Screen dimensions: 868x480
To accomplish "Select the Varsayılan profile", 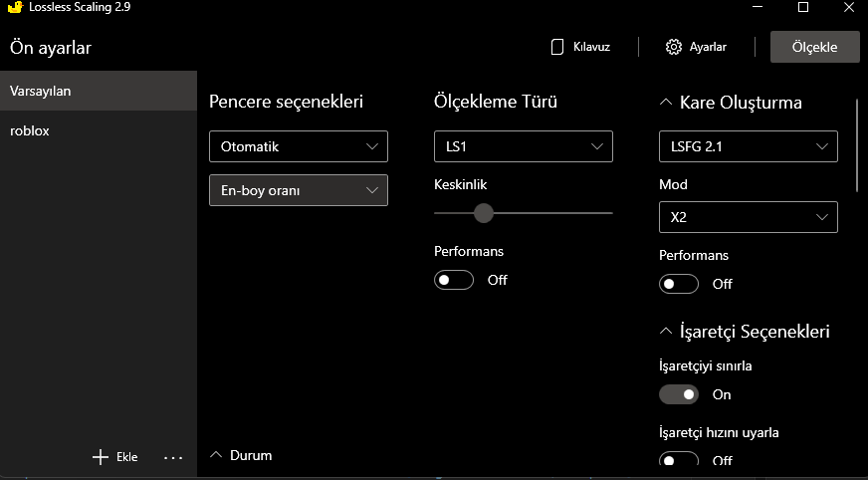I will (x=98, y=91).
